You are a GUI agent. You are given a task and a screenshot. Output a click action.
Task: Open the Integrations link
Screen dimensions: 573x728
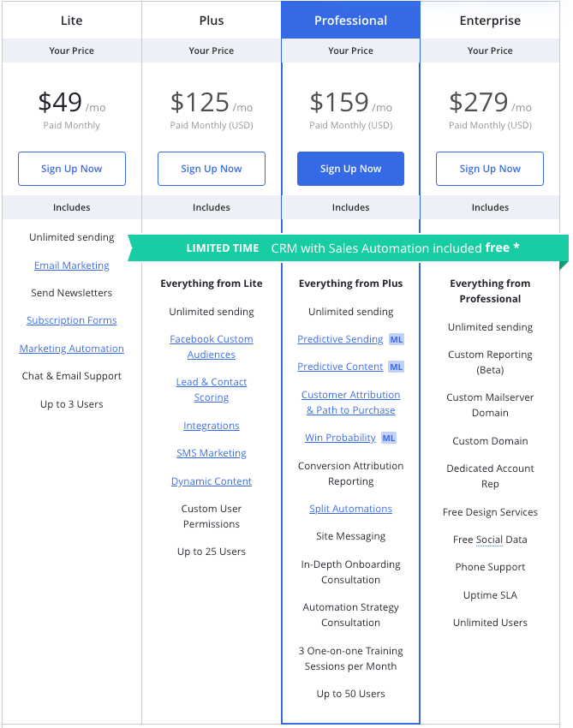[x=212, y=426]
